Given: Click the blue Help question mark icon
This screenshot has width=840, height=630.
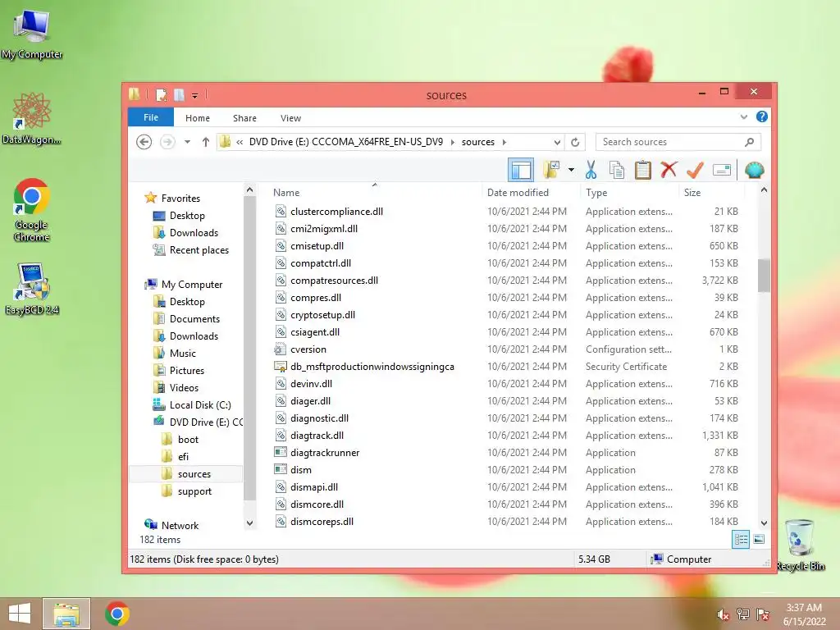Looking at the screenshot, I should (762, 116).
